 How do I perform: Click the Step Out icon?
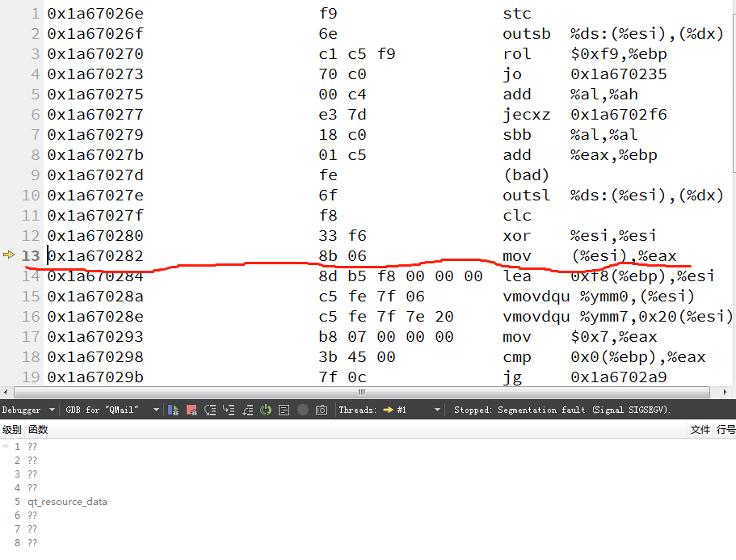tap(247, 411)
